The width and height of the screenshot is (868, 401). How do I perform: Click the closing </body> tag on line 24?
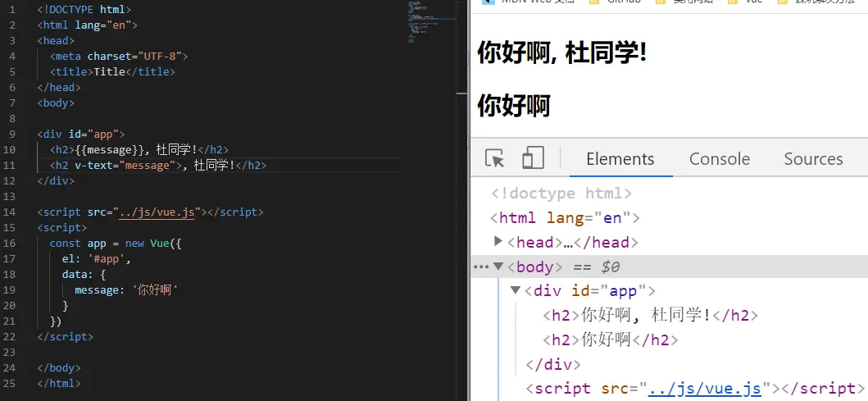(59, 367)
